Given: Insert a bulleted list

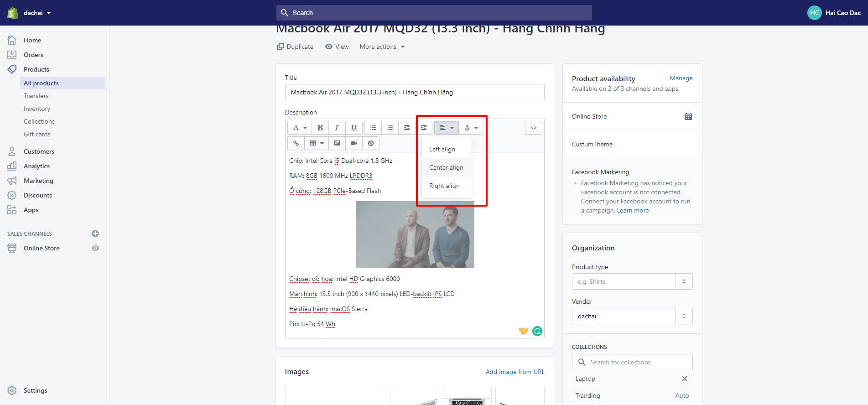Looking at the screenshot, I should point(373,128).
